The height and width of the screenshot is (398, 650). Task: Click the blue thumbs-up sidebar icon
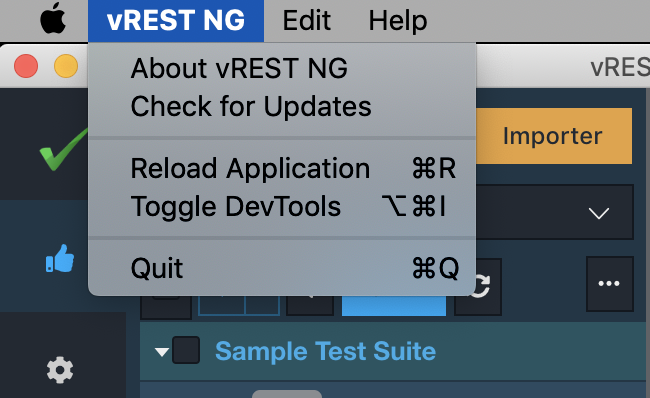click(60, 259)
